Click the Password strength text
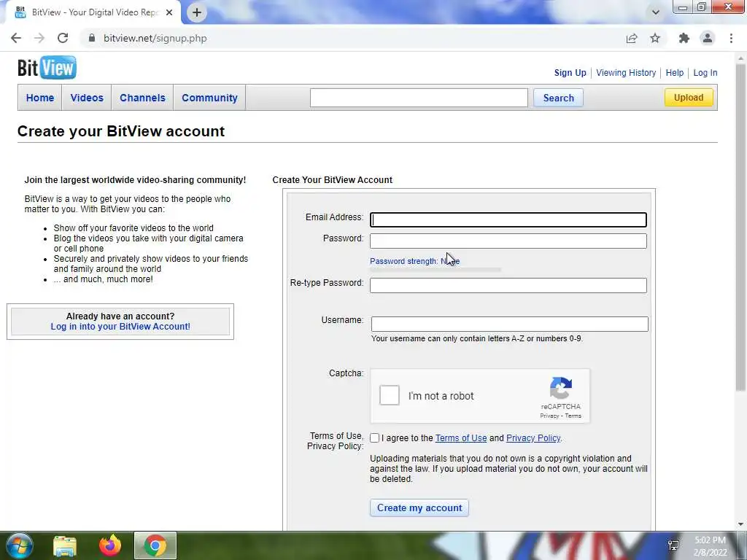This screenshot has height=560, width=747. (x=415, y=261)
